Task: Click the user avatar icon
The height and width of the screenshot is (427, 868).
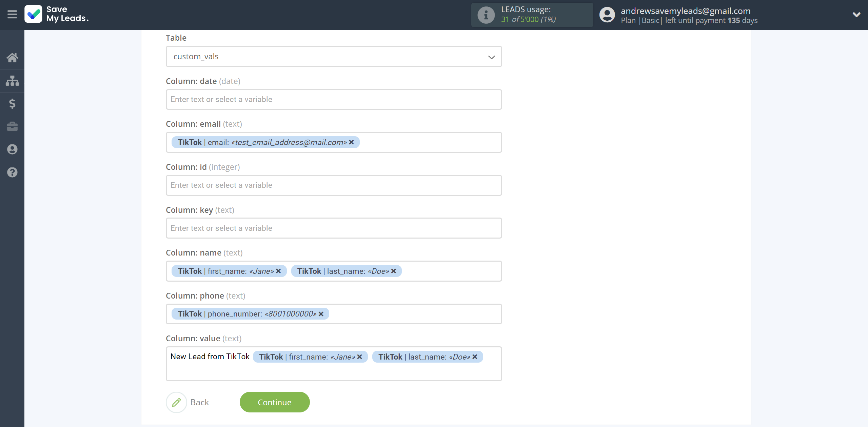Action: 607,15
